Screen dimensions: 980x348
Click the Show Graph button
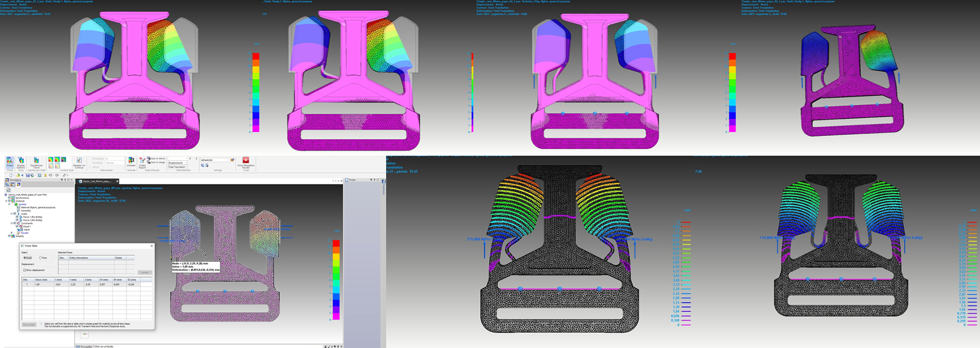pos(29,324)
